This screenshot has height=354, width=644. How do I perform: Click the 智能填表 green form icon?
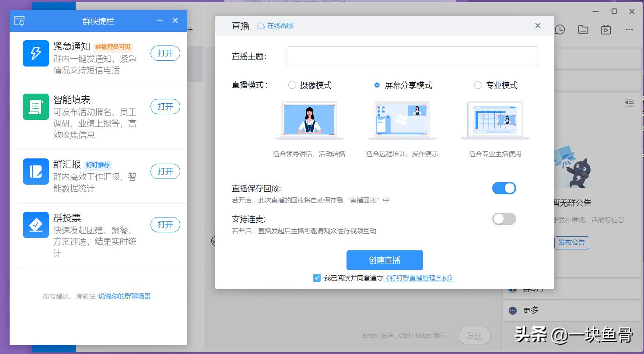(x=36, y=107)
